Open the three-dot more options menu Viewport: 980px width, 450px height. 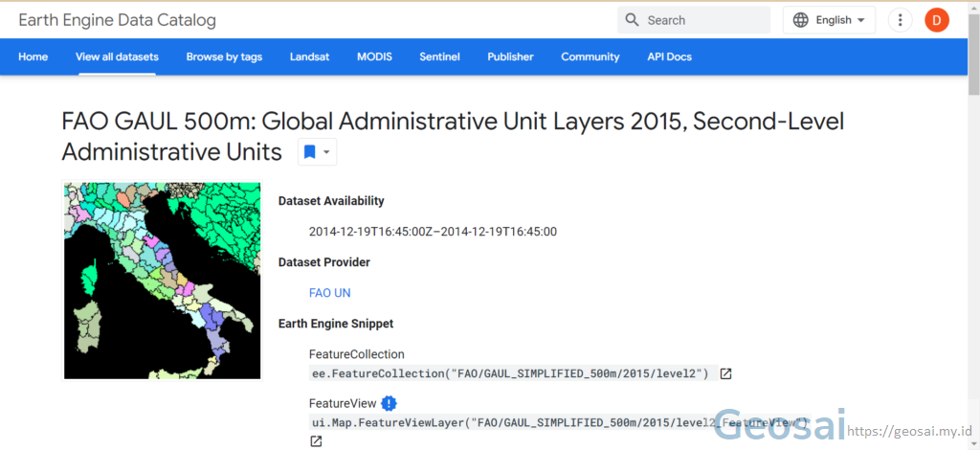tap(900, 20)
